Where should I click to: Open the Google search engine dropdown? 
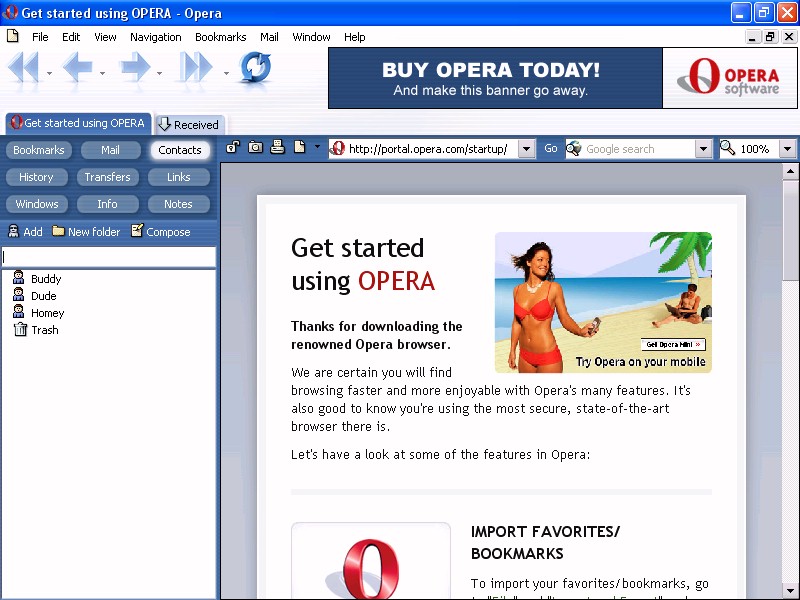point(703,149)
